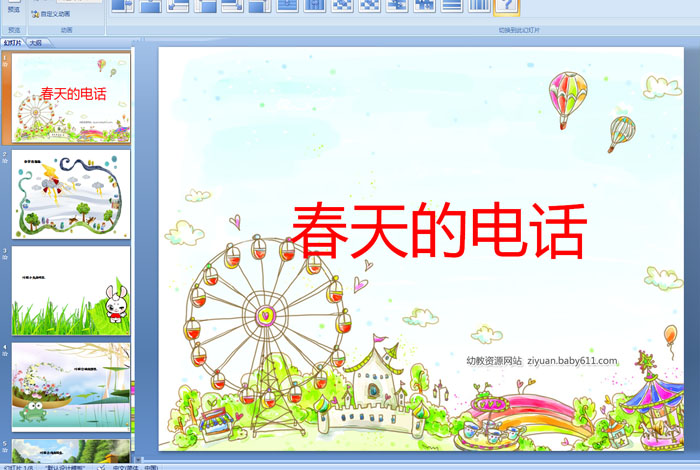The image size is (700, 470).
Task: Play animations via star icon under slide 1
Action: [x=5, y=65]
